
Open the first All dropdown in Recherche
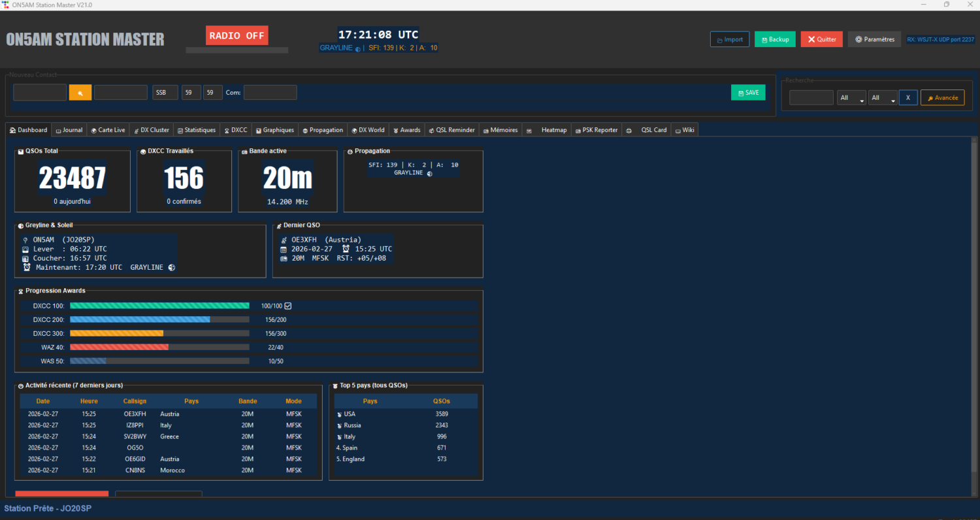tap(851, 97)
